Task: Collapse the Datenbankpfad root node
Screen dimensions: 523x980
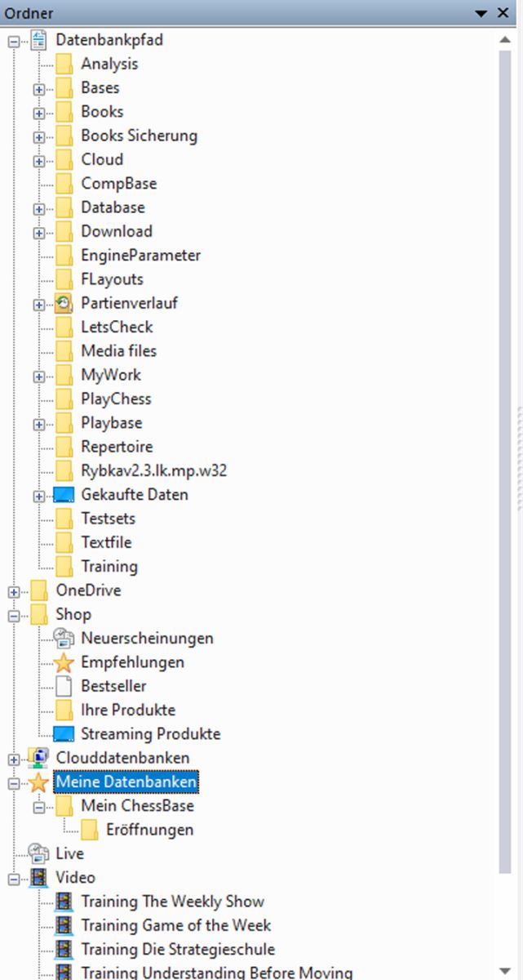Action: click(x=13, y=41)
